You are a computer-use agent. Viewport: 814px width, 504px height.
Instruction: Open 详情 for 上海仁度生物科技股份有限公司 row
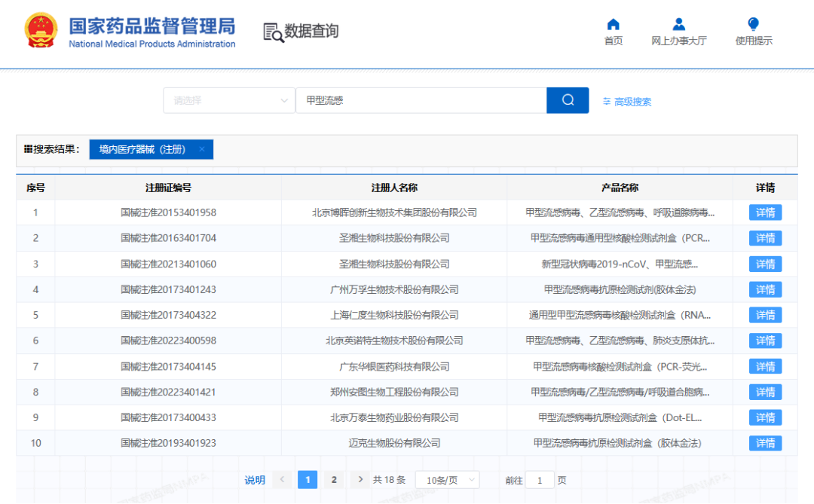click(765, 315)
